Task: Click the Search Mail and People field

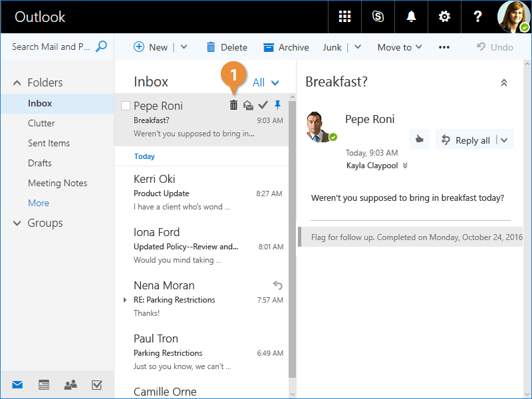Action: [x=51, y=47]
